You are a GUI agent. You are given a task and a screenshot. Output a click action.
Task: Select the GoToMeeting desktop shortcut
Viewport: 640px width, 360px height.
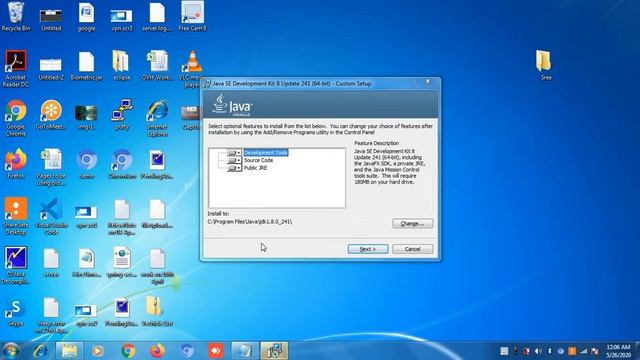51,115
